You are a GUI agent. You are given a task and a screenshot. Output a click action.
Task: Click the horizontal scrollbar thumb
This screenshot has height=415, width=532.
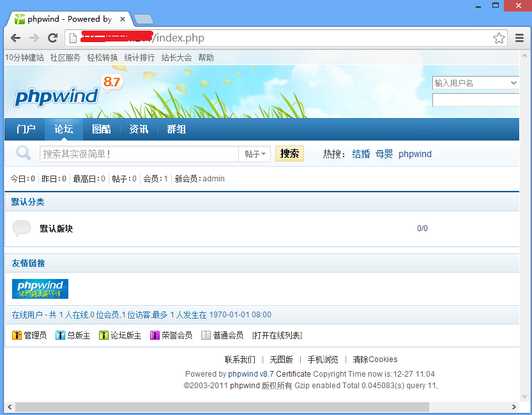222,407
